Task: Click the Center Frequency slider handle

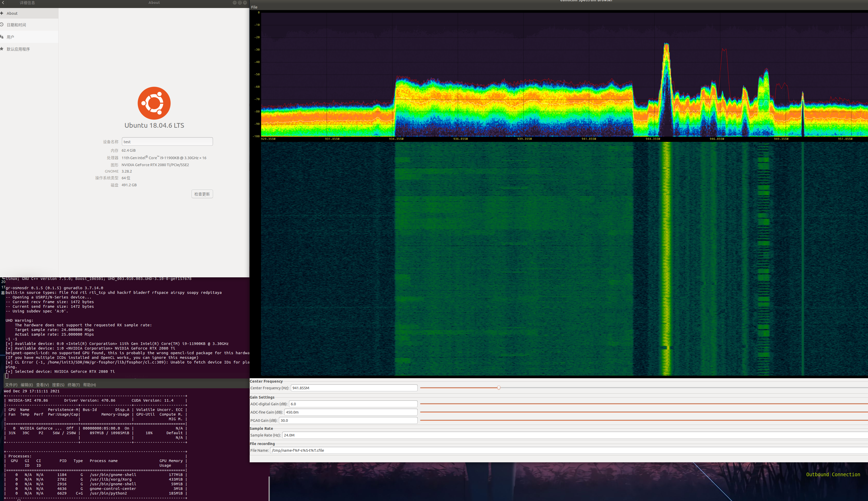Action: (499, 388)
